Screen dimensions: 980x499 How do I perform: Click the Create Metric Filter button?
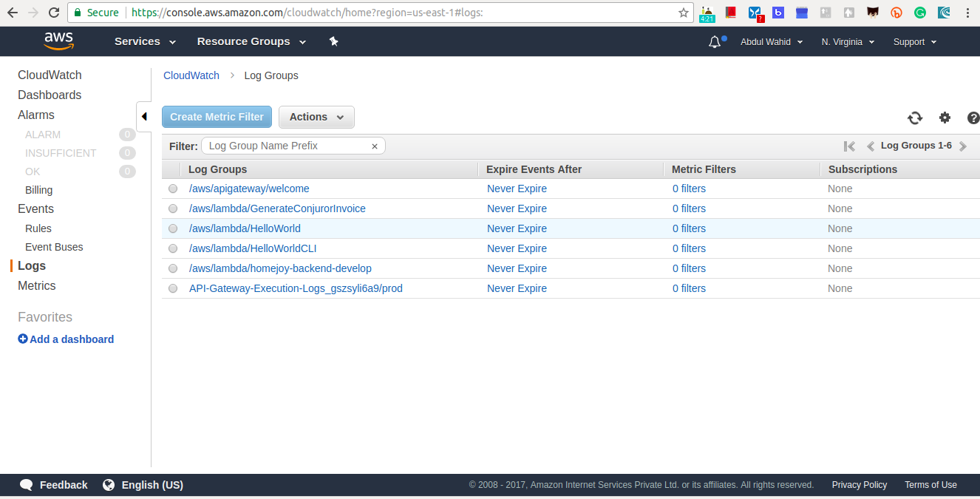pos(217,117)
